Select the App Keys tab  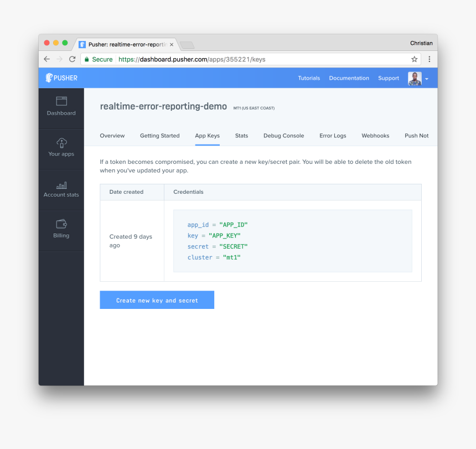click(x=208, y=136)
